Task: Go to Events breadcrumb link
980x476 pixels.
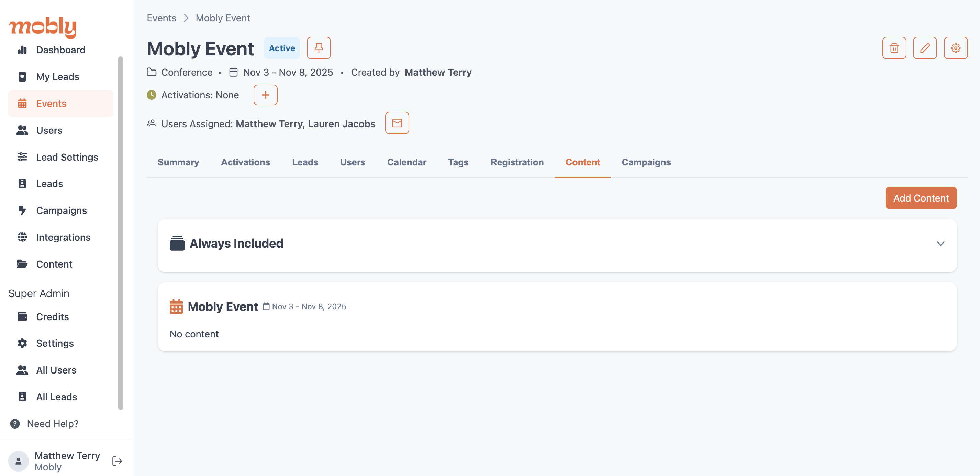Action: (x=161, y=18)
